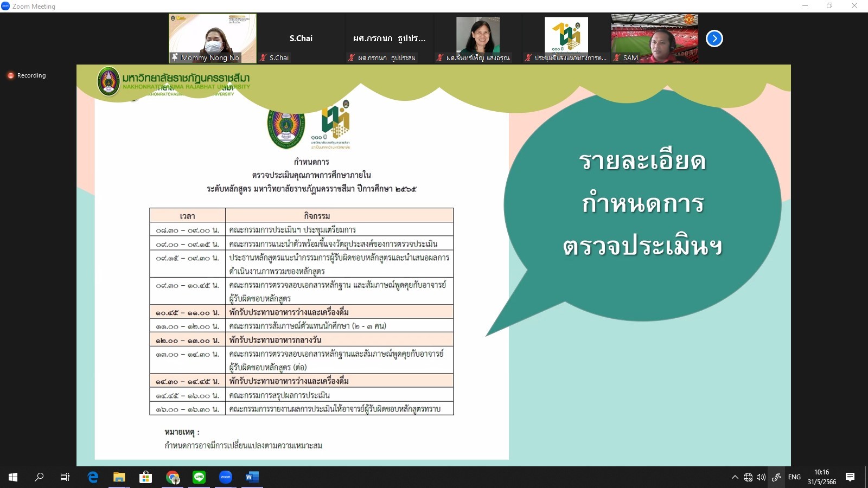Open Google Chrome from the taskbar
868x488 pixels.
173,477
